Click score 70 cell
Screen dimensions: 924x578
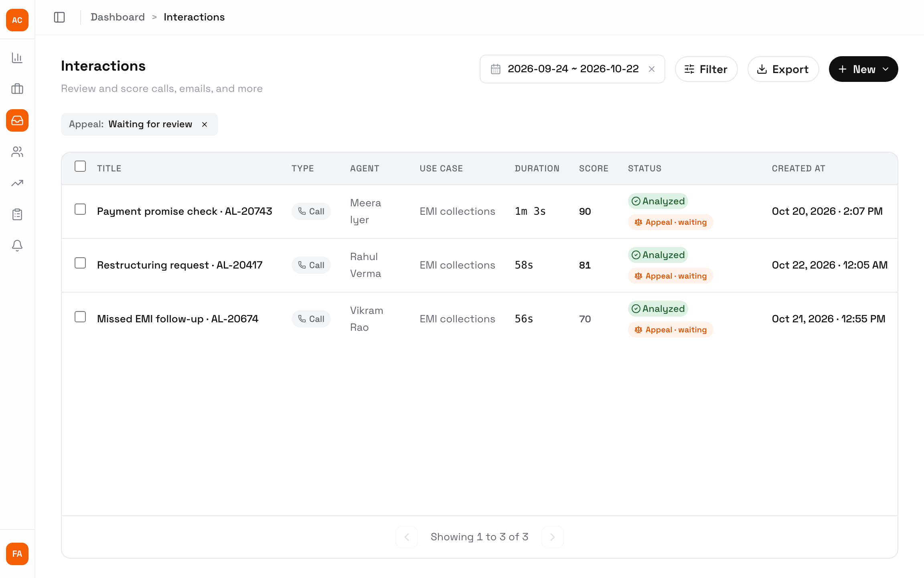click(585, 319)
